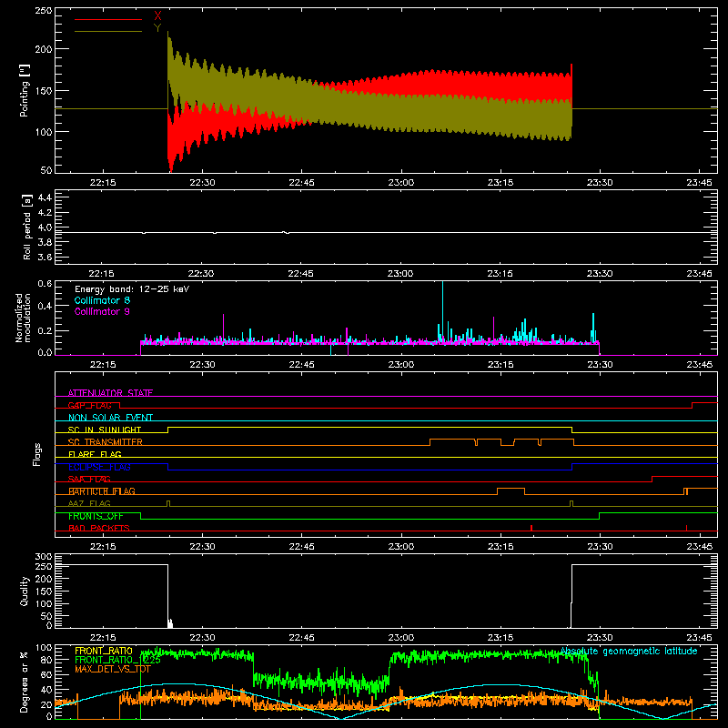Click 'Energy band: 12-25 keV' text
Screen dimensions: 728x728
pos(132,289)
